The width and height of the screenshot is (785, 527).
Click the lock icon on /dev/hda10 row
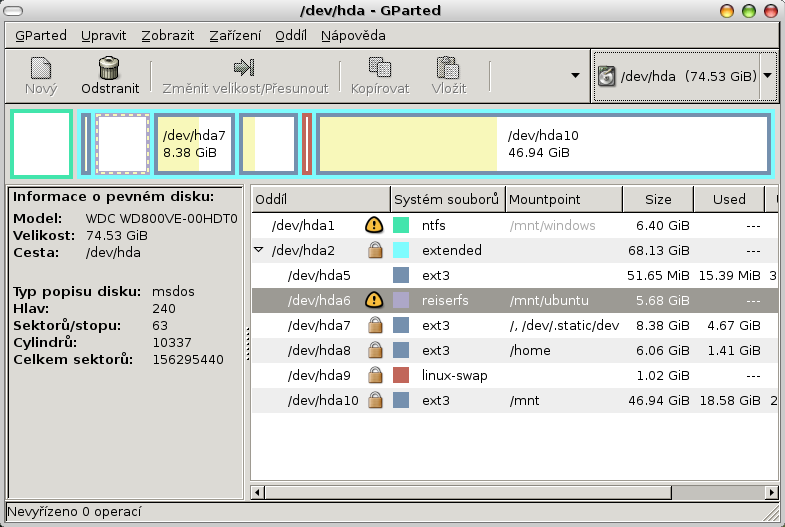(375, 400)
